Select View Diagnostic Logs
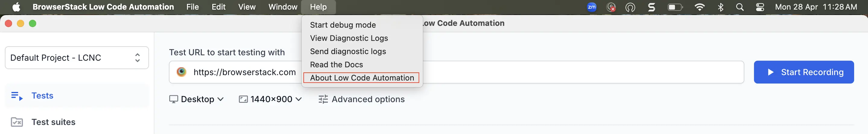 point(349,38)
